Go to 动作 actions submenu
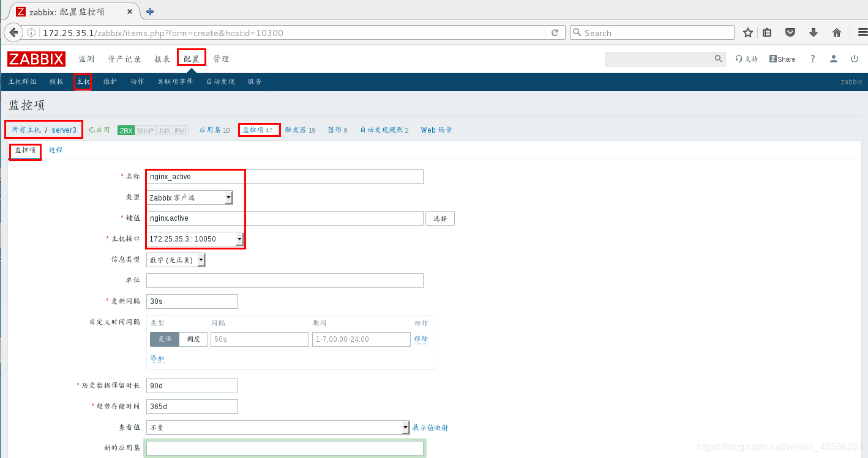Image resolution: width=868 pixels, height=458 pixels. [137, 81]
